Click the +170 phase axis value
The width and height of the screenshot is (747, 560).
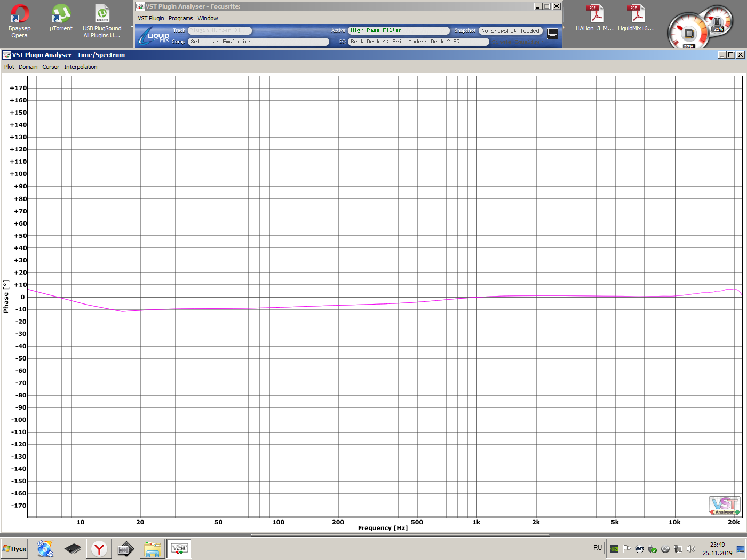pyautogui.click(x=18, y=88)
